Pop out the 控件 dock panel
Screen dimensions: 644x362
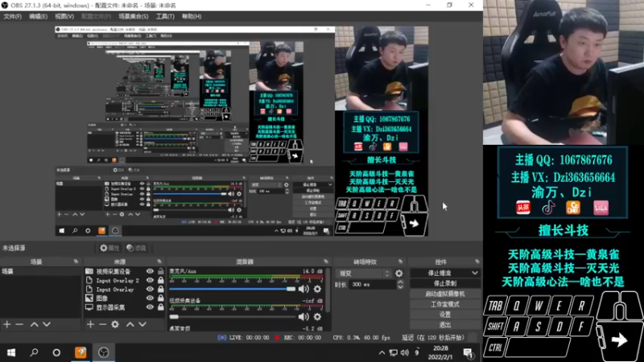click(x=477, y=261)
